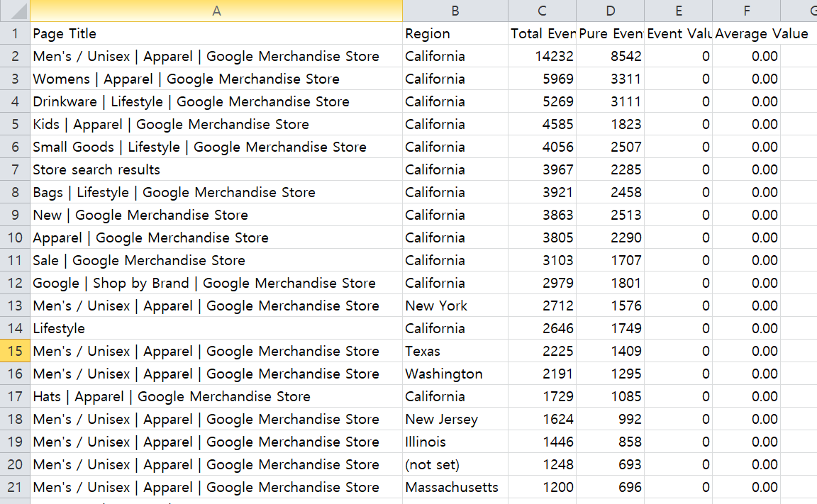Click the 'Massachusetts' region cell
Image resolution: width=817 pixels, height=504 pixels.
click(455, 487)
